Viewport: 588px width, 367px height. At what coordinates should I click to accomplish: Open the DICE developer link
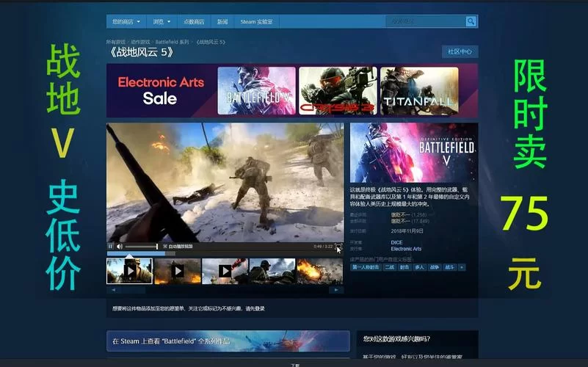(396, 242)
